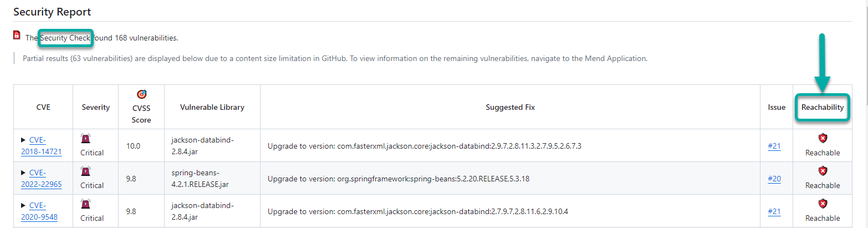Image resolution: width=868 pixels, height=228 pixels.
Task: Click the Suggested Fix column header
Action: pos(510,107)
